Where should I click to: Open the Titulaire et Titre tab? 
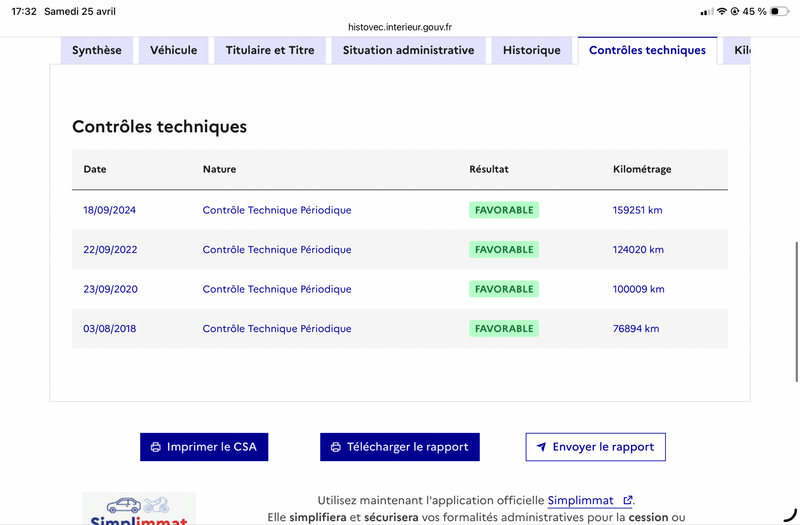pyautogui.click(x=270, y=50)
